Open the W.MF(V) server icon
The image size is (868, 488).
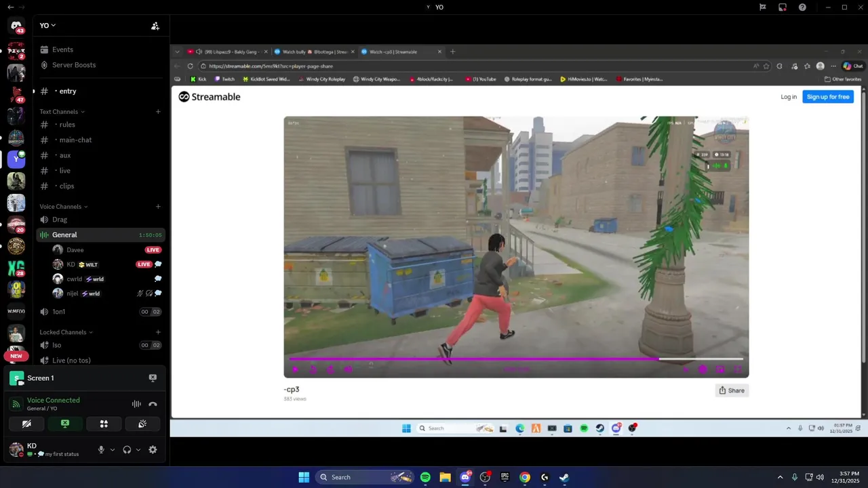(16, 312)
